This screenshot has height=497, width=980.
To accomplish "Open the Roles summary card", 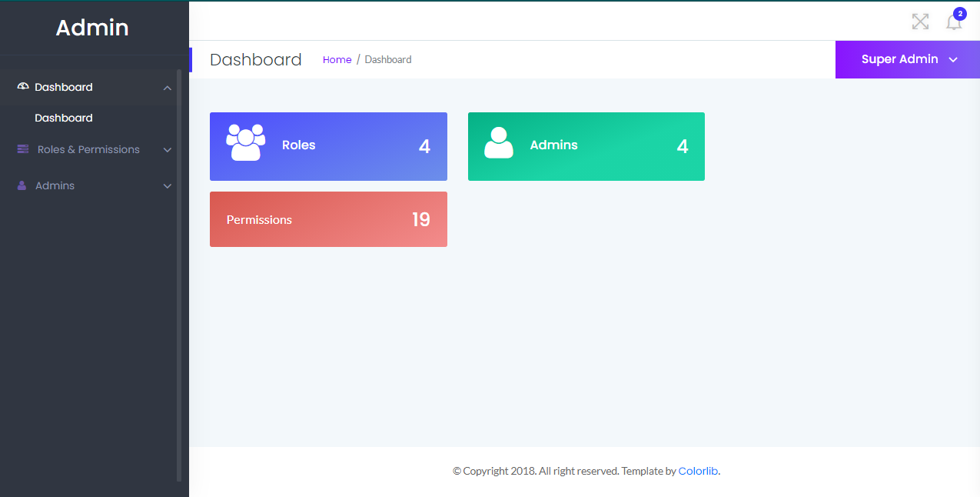I will click(328, 146).
